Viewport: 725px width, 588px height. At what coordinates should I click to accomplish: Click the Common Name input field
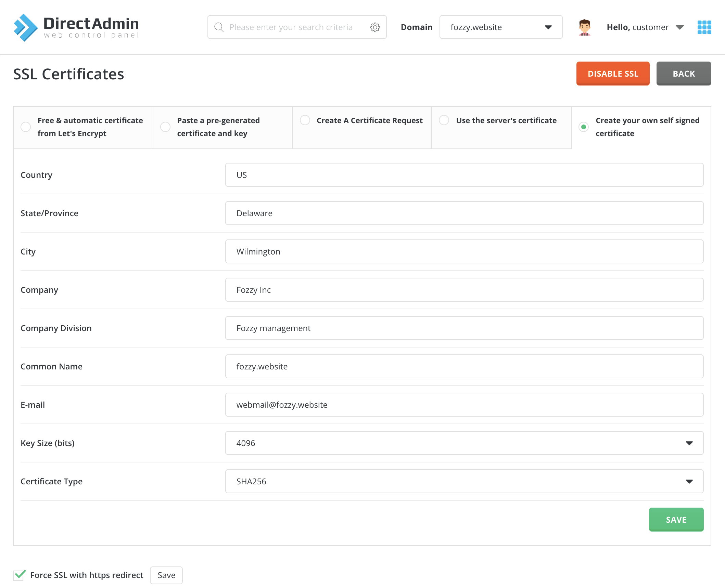[x=464, y=366]
